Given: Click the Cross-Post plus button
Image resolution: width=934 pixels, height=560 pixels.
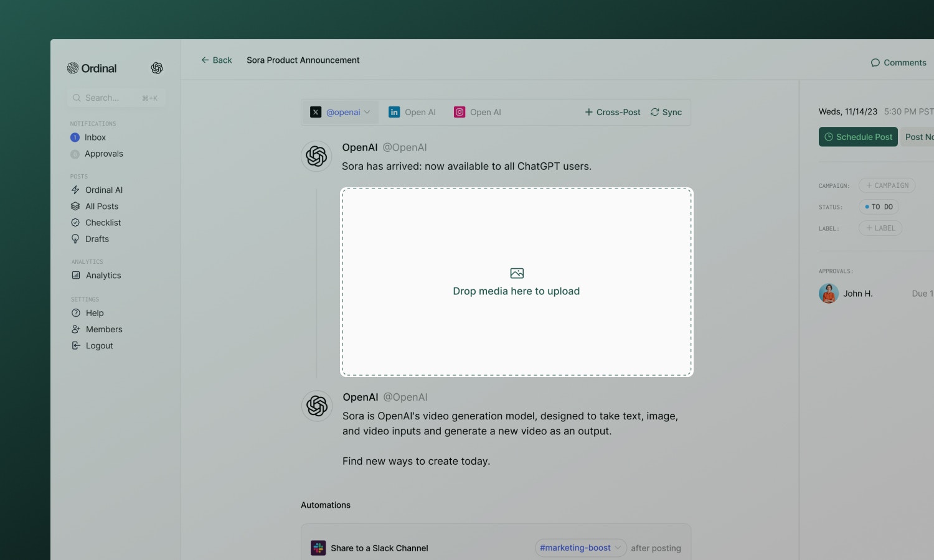Looking at the screenshot, I should click(613, 112).
